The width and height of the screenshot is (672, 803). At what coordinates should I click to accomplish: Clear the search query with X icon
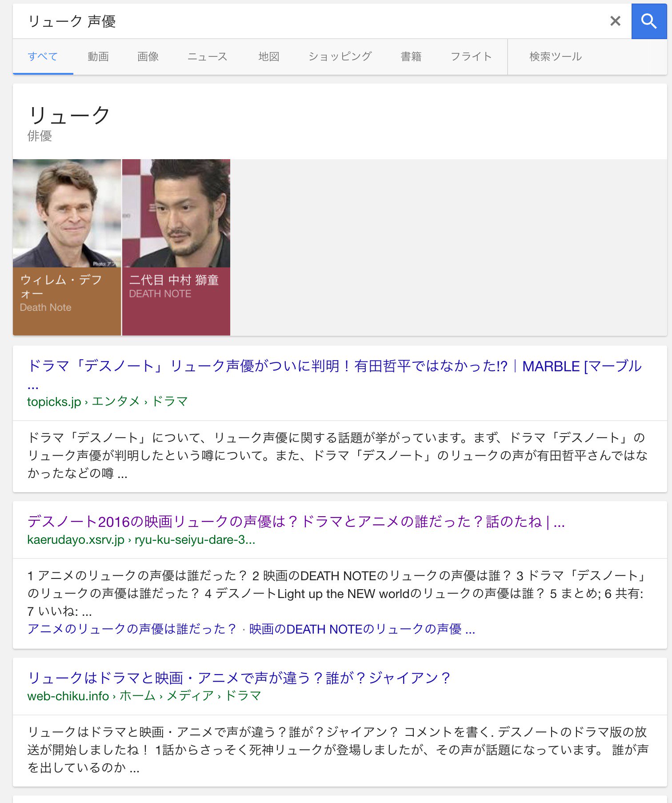coord(615,21)
